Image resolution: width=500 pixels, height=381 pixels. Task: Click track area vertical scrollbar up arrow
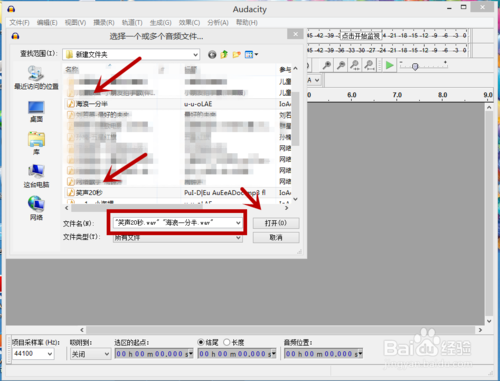click(489, 108)
